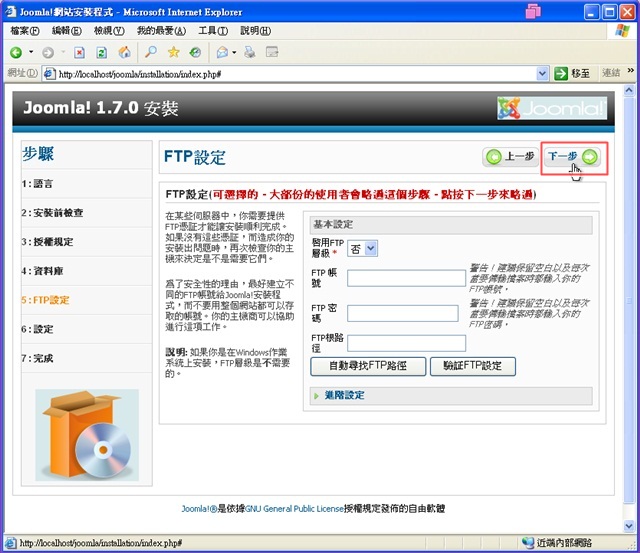Viewport: 640px width, 553px height.
Task: Open the 編輯(E) menu
Action: (x=67, y=31)
